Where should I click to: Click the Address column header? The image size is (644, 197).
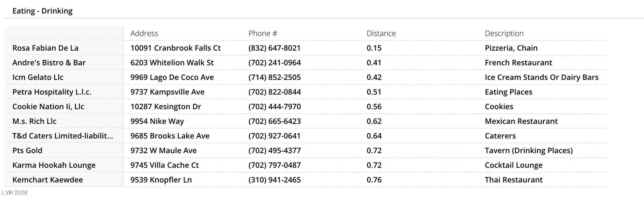pos(144,33)
